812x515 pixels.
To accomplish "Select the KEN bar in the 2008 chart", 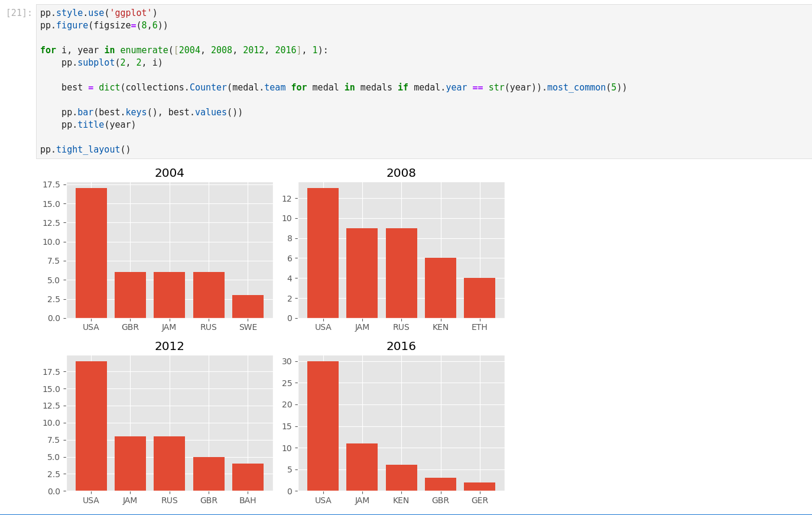I will pyautogui.click(x=440, y=288).
